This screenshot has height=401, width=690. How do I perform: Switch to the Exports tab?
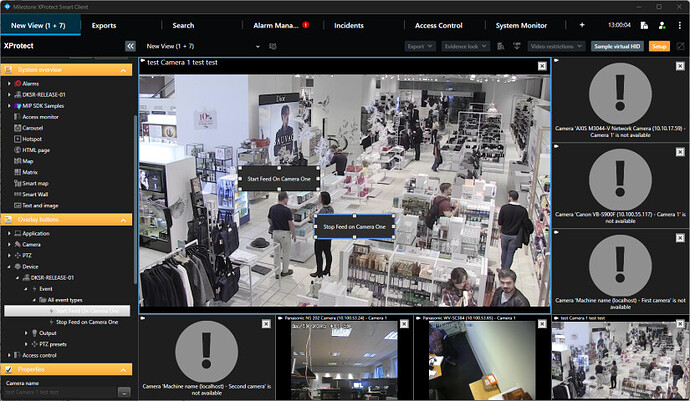pyautogui.click(x=104, y=24)
